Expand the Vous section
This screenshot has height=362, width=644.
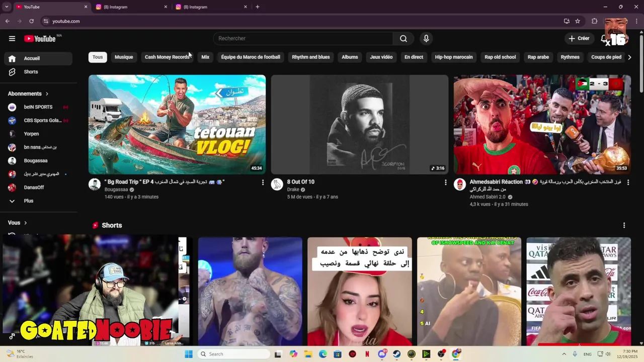[18, 223]
